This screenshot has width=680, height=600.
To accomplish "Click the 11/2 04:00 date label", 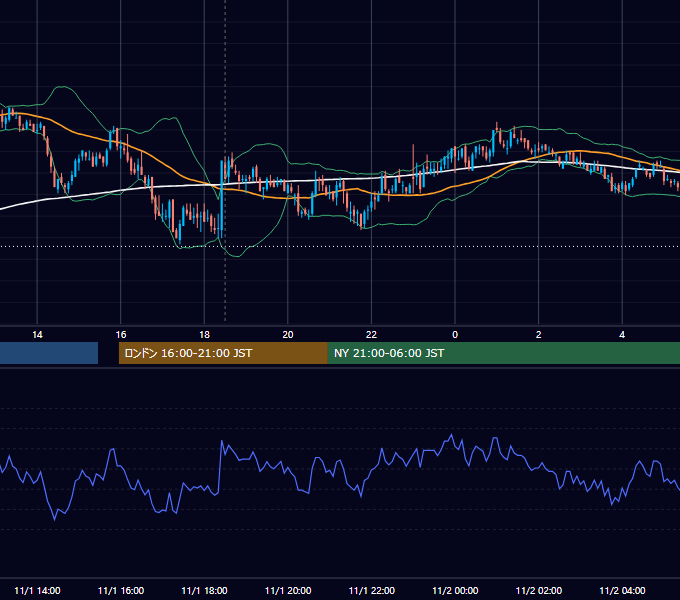I will coord(622,590).
